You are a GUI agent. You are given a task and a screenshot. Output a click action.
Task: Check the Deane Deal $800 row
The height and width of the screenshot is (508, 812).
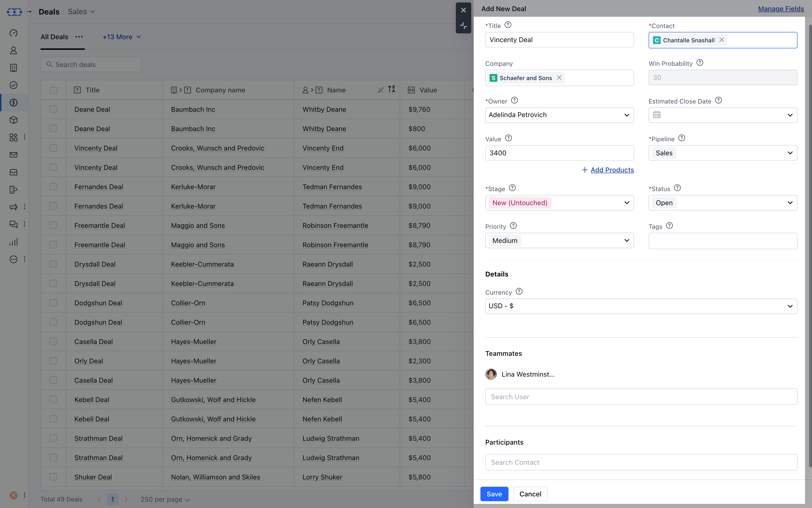pyautogui.click(x=53, y=129)
